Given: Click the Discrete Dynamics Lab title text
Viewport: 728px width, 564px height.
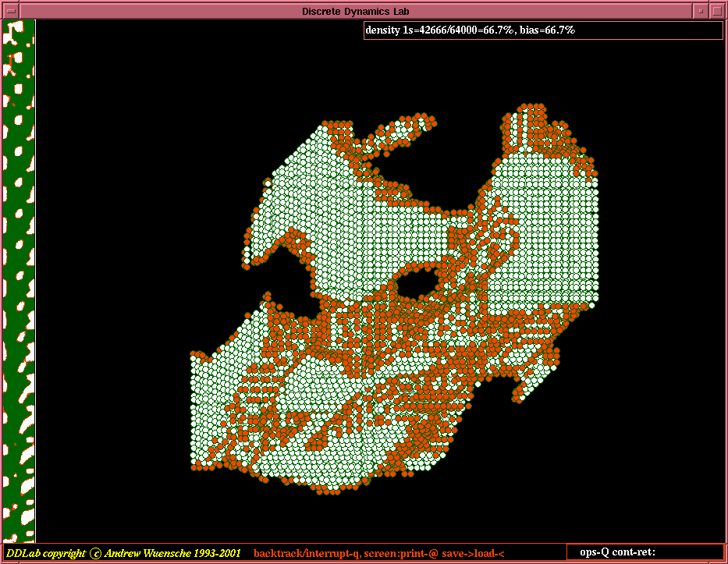Looking at the screenshot, I should pos(356,11).
